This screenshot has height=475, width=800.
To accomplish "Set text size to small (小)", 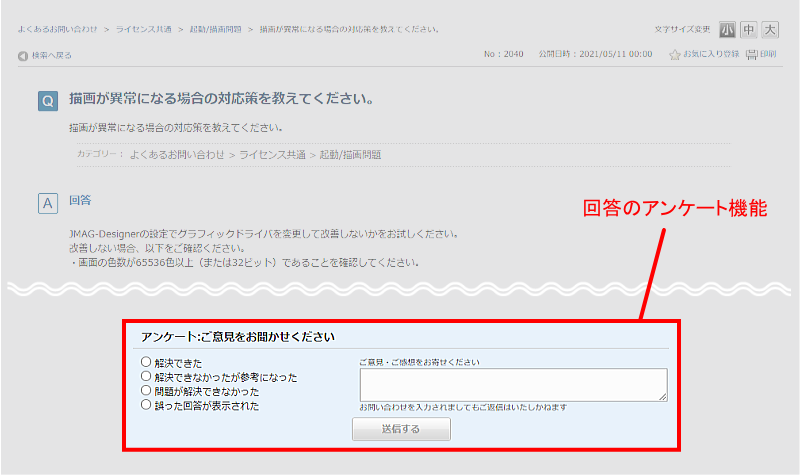I will 727,30.
